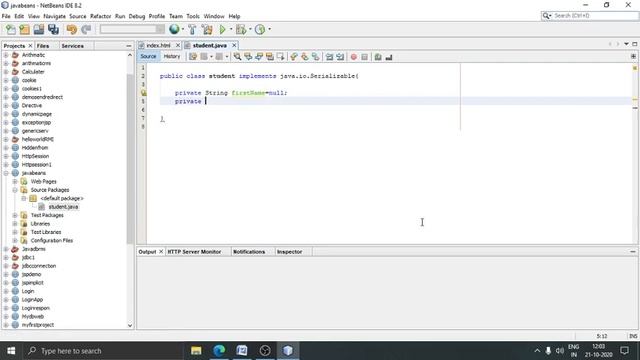Open the Refactor menu
This screenshot has height=360, width=640.
click(x=100, y=16)
